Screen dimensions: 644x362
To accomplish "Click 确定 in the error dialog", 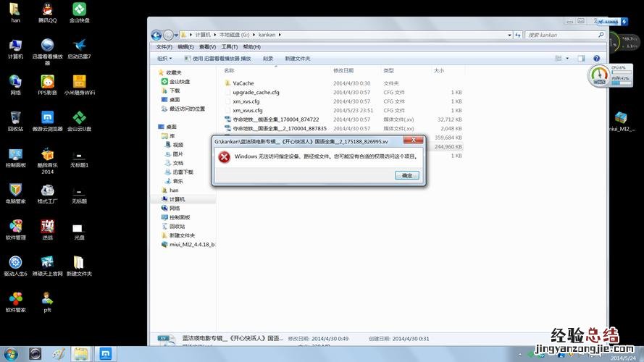I will point(407,175).
